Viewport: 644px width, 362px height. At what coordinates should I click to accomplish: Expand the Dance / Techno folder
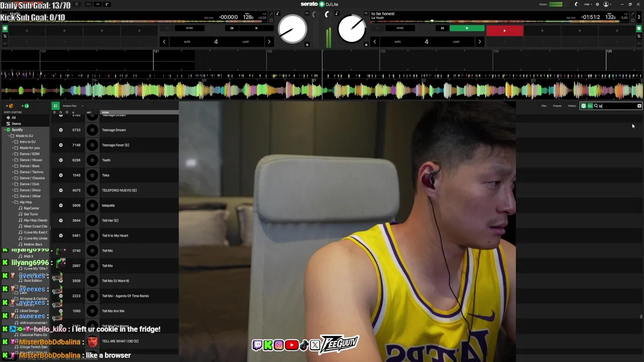pyautogui.click(x=13, y=172)
